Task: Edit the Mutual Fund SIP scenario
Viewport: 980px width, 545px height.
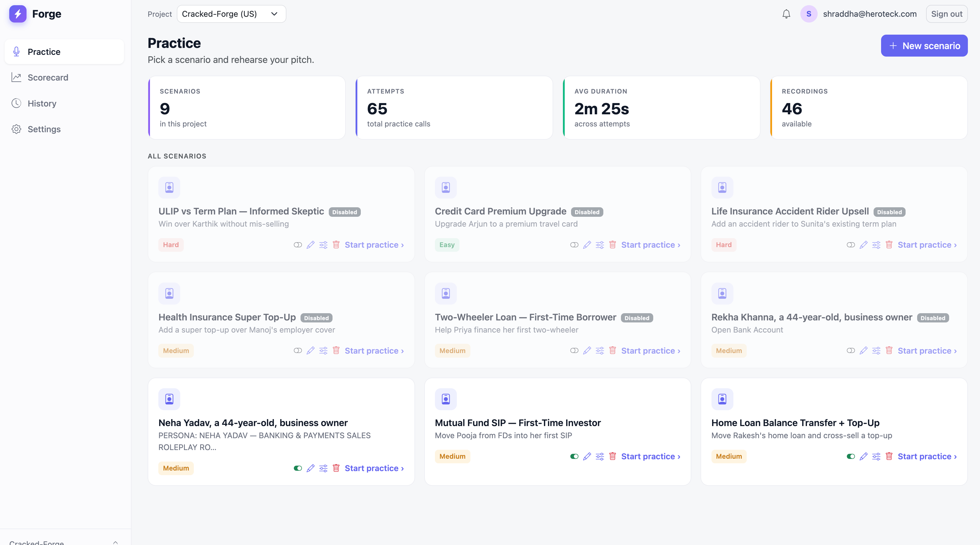Action: pos(587,457)
